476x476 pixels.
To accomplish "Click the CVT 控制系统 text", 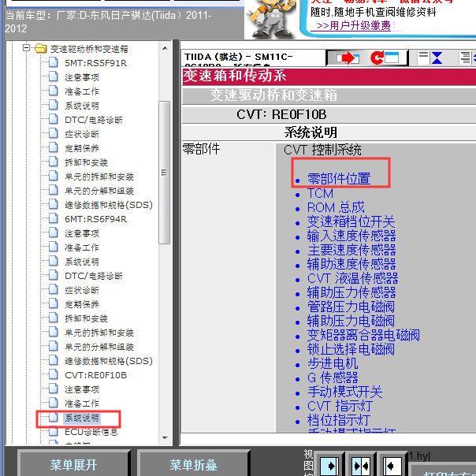I will pyautogui.click(x=322, y=150).
